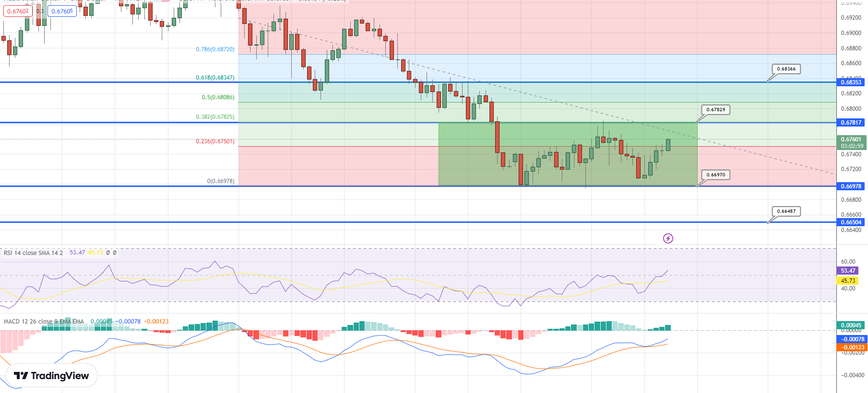Select the 0.66978 price axis label

point(851,186)
